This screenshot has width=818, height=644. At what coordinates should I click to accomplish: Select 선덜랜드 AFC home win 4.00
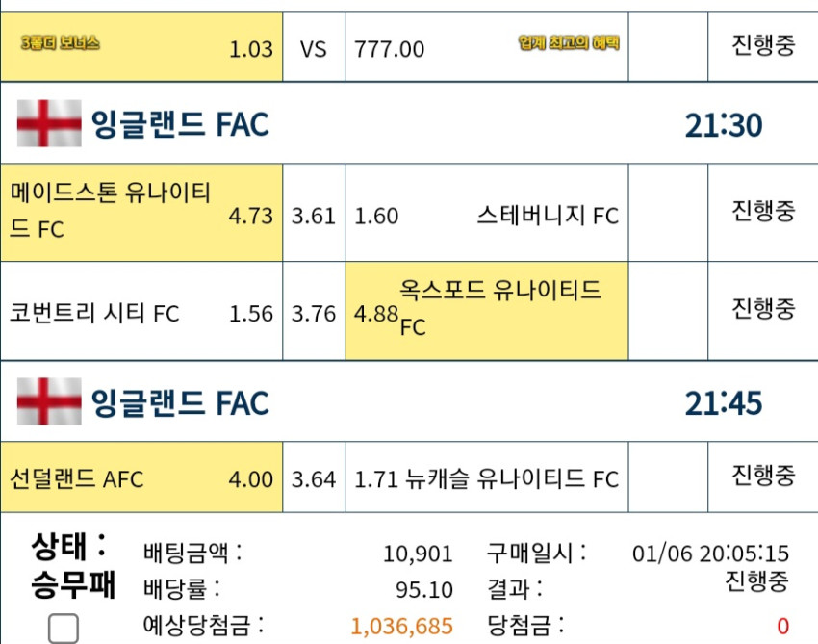click(x=141, y=477)
